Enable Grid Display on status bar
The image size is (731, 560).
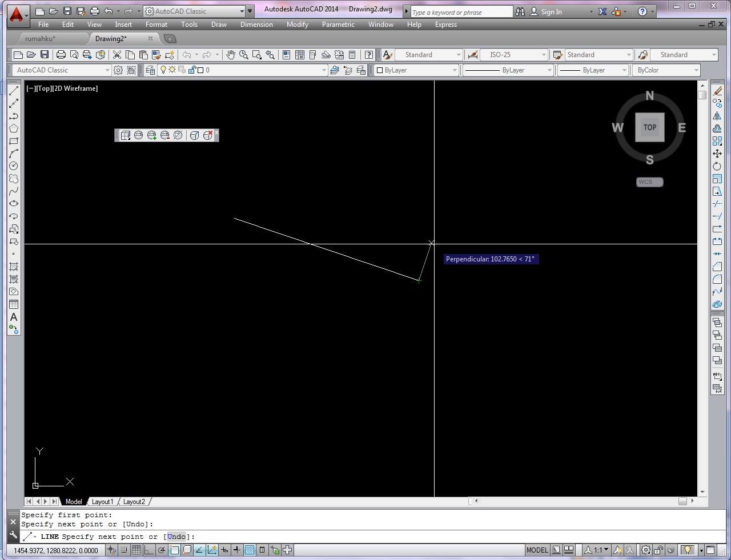point(136,550)
